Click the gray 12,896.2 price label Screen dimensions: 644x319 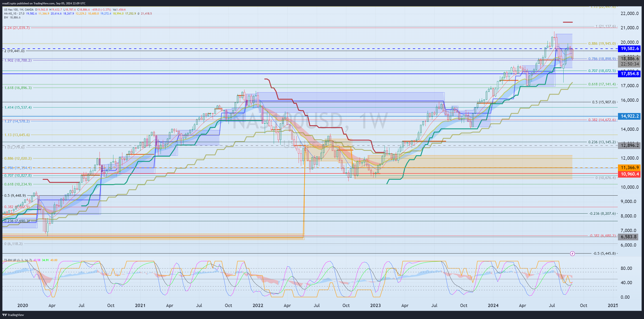[629, 145]
